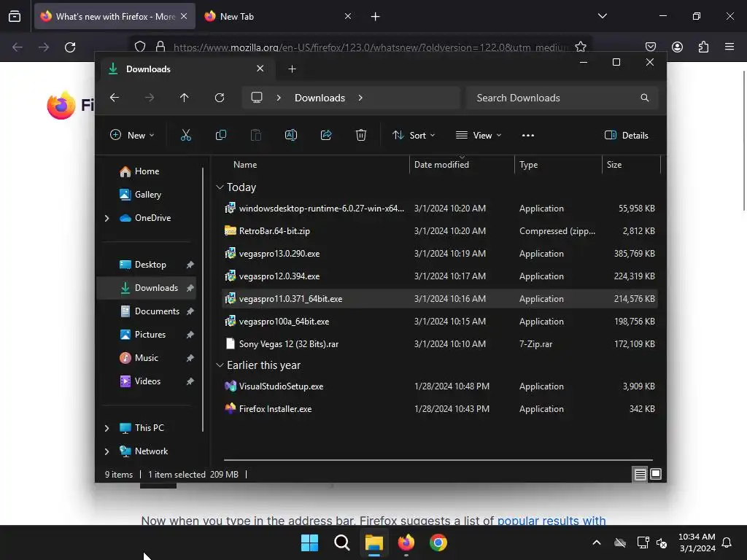Go back in File Explorer
The width and height of the screenshot is (747, 560).
115,98
